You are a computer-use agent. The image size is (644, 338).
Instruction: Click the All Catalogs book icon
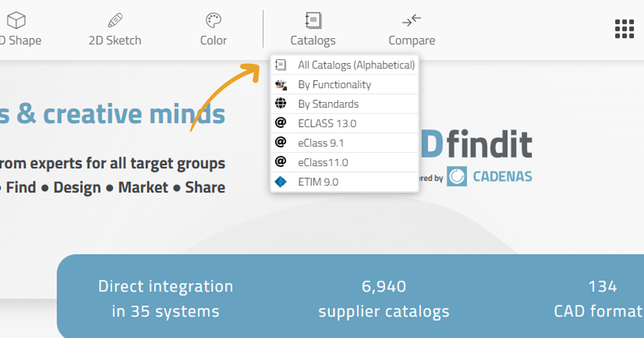click(x=280, y=65)
